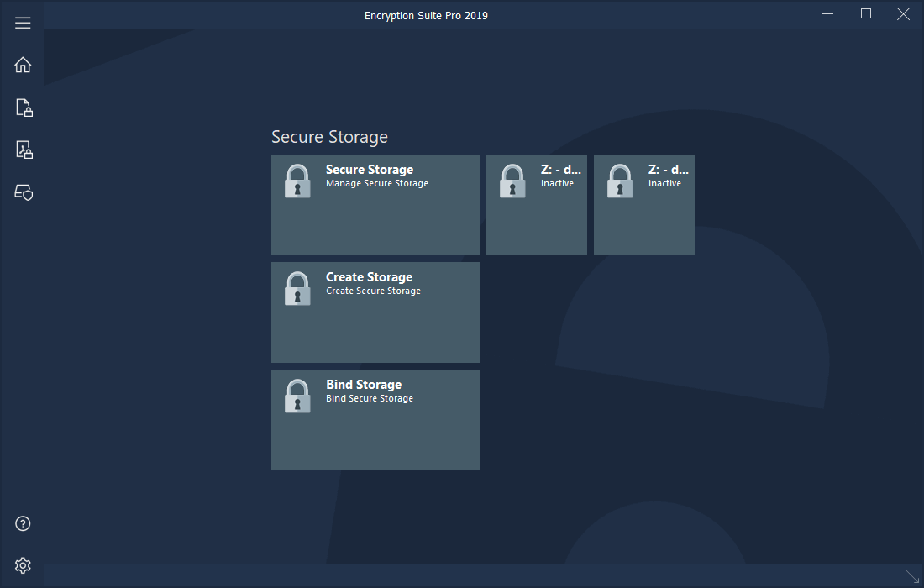Click the inactive status label on the first Z: tile
The width and height of the screenshot is (924, 588).
[557, 182]
